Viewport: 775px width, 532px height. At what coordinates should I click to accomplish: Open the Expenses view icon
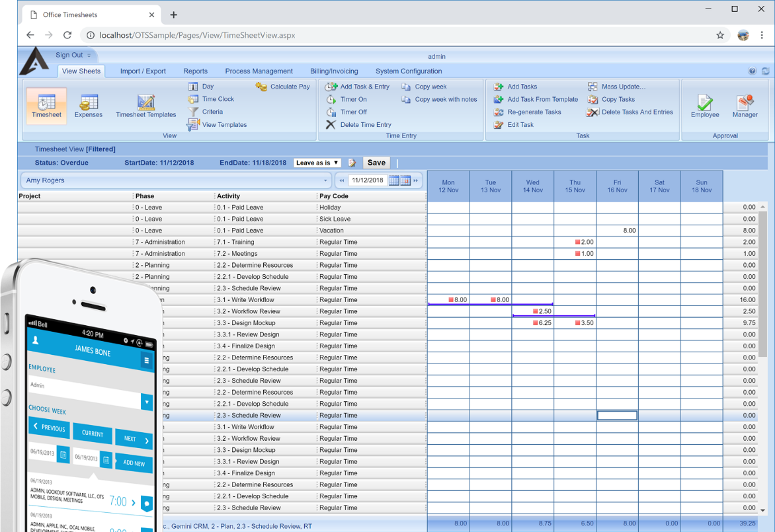tap(88, 102)
